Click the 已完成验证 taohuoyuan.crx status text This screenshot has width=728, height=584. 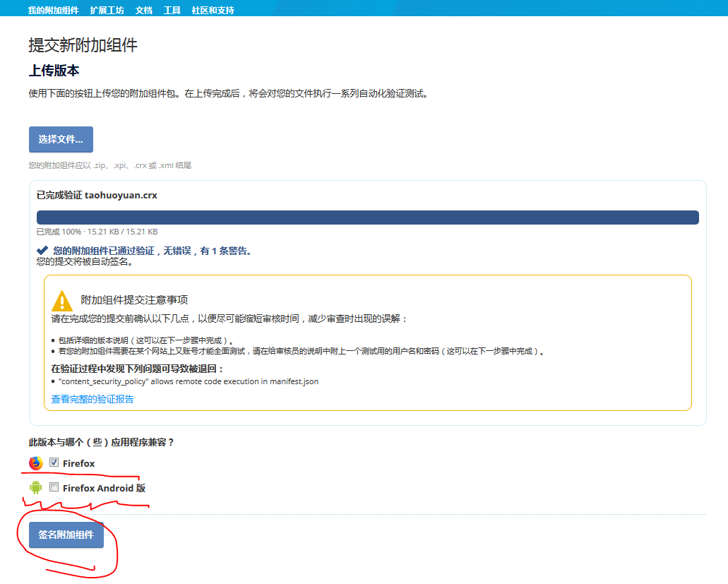97,195
